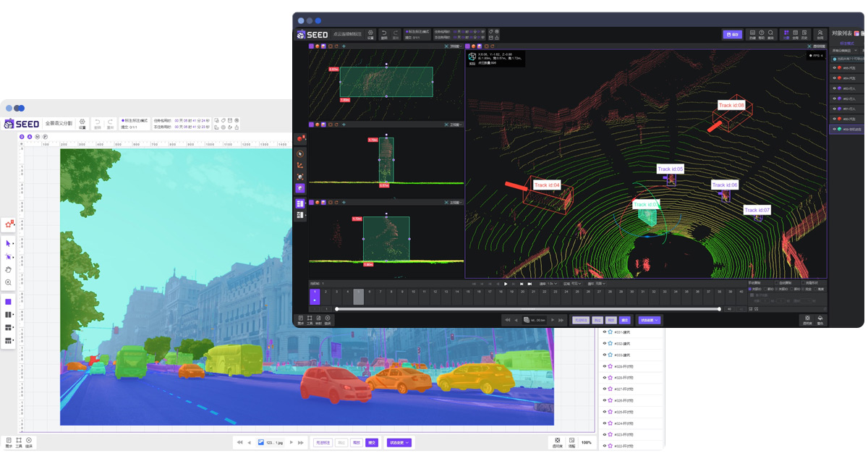
Task: Open 状态变更 dropdown in dark window
Action: click(649, 320)
